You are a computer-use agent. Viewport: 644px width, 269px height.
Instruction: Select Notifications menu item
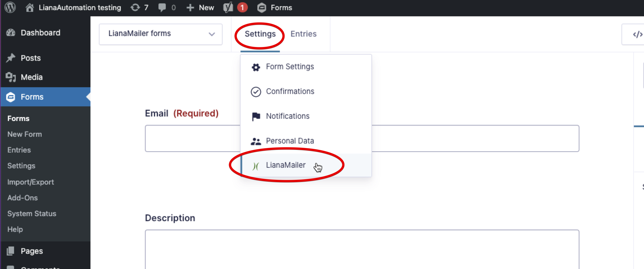(306, 116)
